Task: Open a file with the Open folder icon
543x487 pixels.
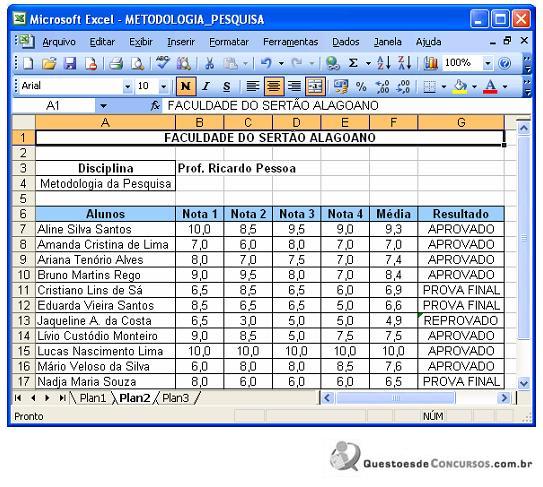Action: pyautogui.click(x=49, y=63)
